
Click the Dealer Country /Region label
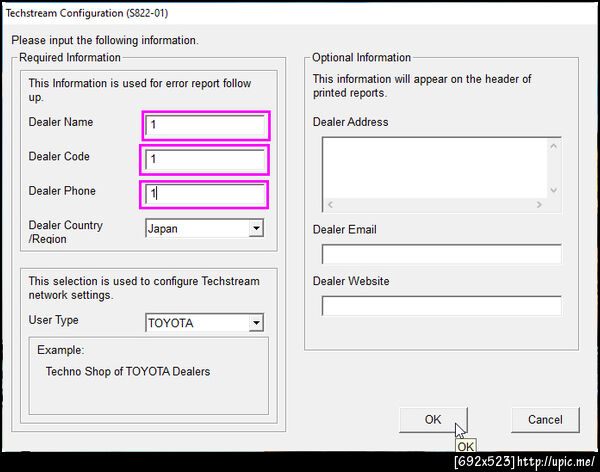click(65, 232)
